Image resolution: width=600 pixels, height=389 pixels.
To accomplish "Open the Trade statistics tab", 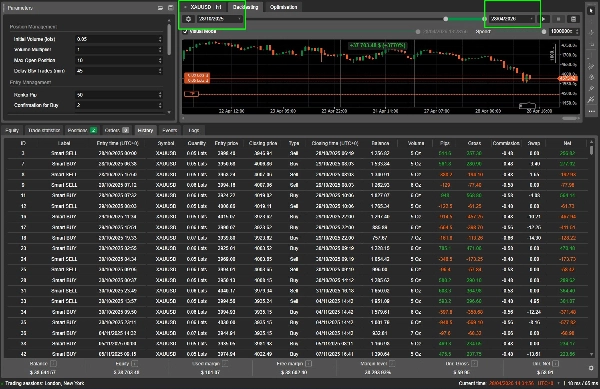I will click(x=44, y=130).
